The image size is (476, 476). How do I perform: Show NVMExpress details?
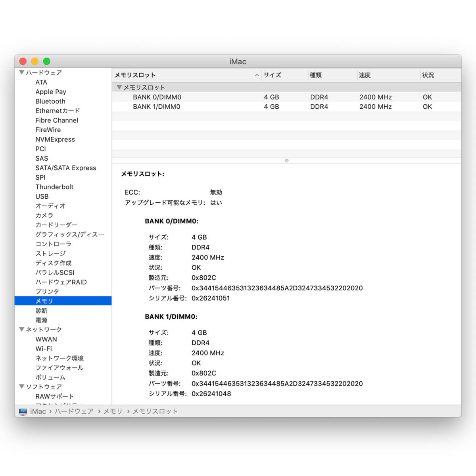(x=55, y=139)
